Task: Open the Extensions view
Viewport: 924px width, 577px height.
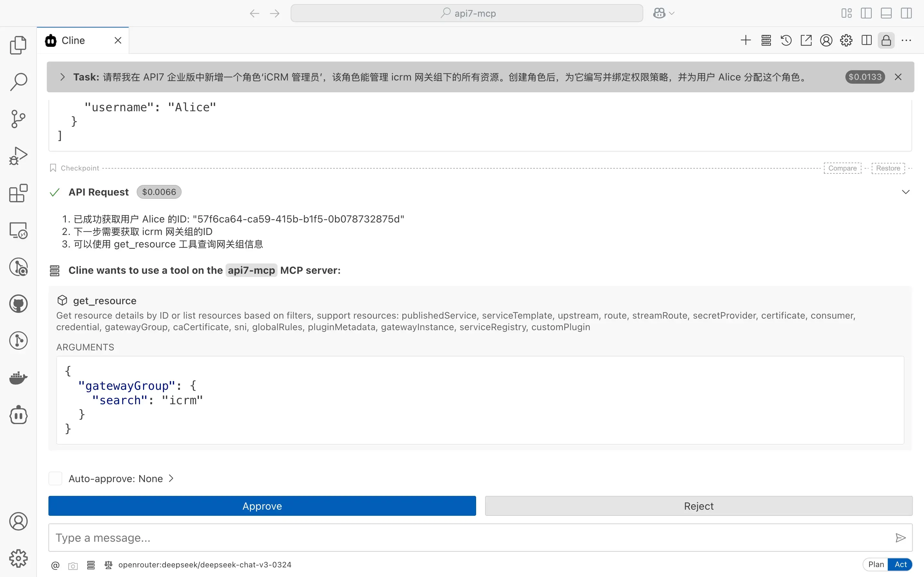Action: coord(18,194)
